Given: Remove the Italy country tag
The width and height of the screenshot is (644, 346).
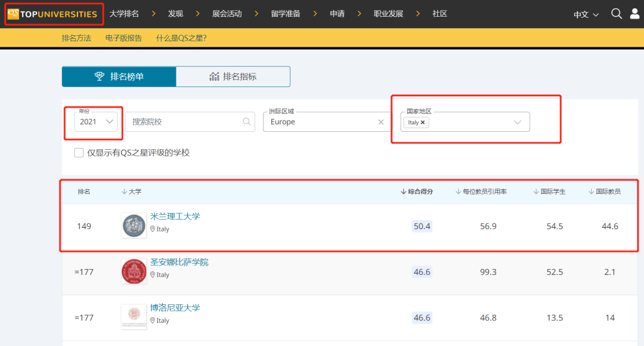Looking at the screenshot, I should point(423,122).
